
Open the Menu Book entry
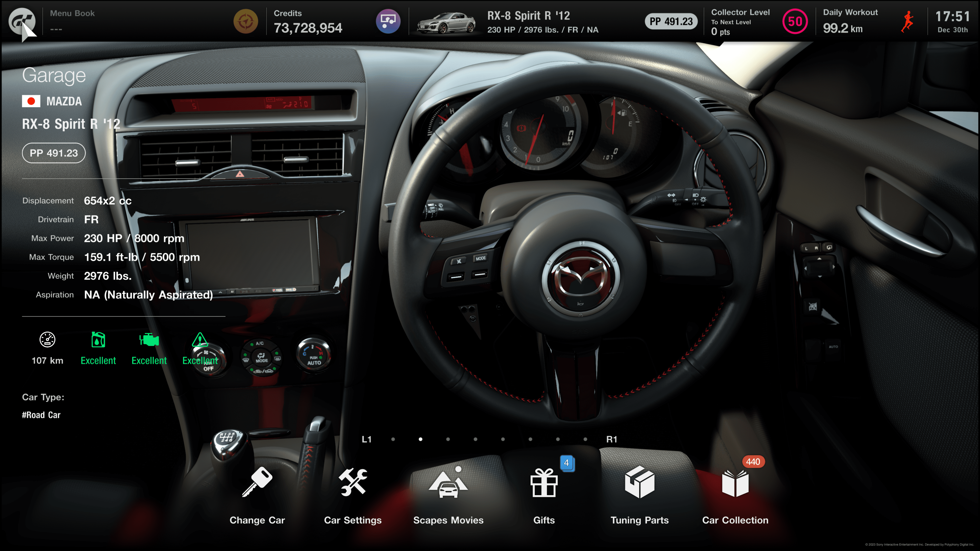72,21
